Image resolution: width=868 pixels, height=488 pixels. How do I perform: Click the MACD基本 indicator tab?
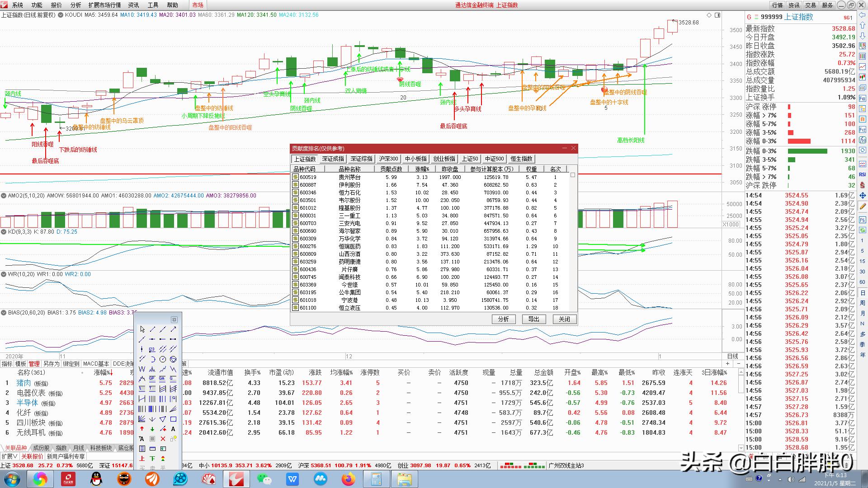(x=96, y=364)
